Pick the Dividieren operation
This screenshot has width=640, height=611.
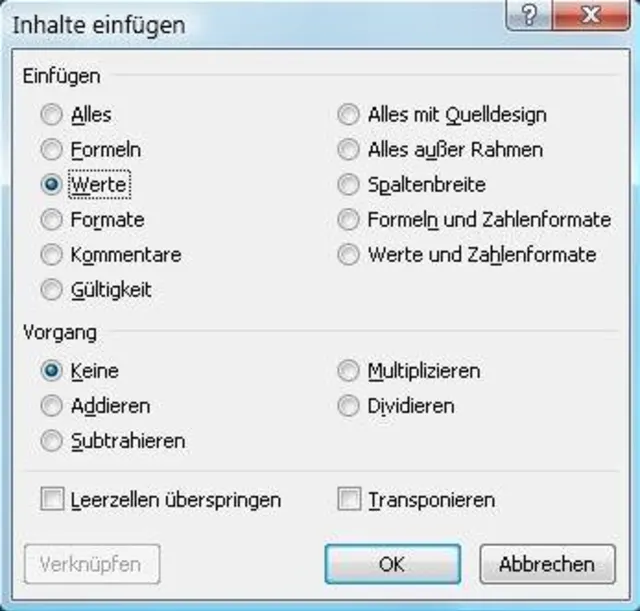pos(348,406)
